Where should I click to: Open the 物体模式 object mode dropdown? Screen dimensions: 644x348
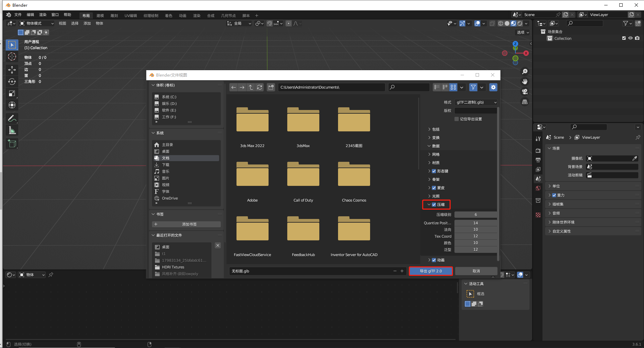point(36,23)
